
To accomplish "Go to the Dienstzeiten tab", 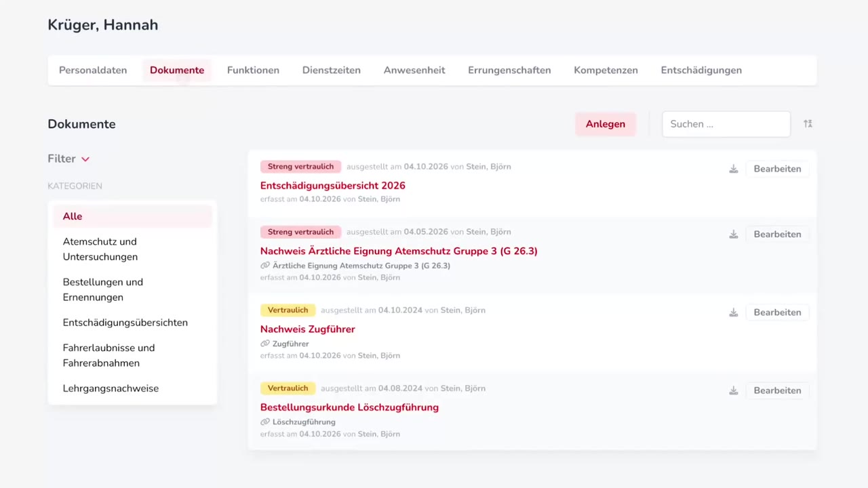I will (332, 70).
